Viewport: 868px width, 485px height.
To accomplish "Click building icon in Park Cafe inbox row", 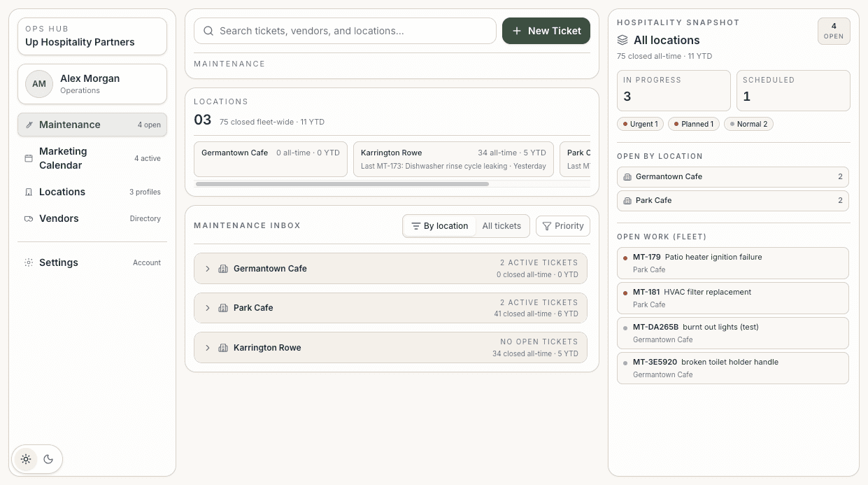I will [x=223, y=308].
